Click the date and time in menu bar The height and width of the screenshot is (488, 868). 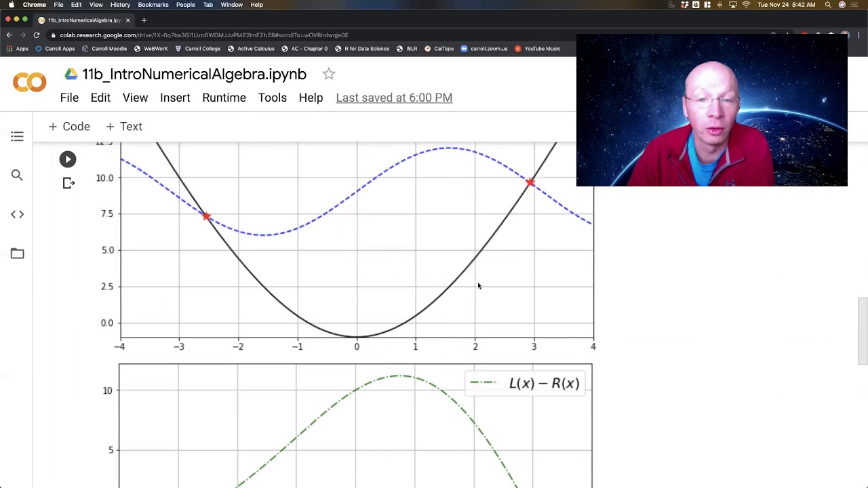click(x=787, y=5)
